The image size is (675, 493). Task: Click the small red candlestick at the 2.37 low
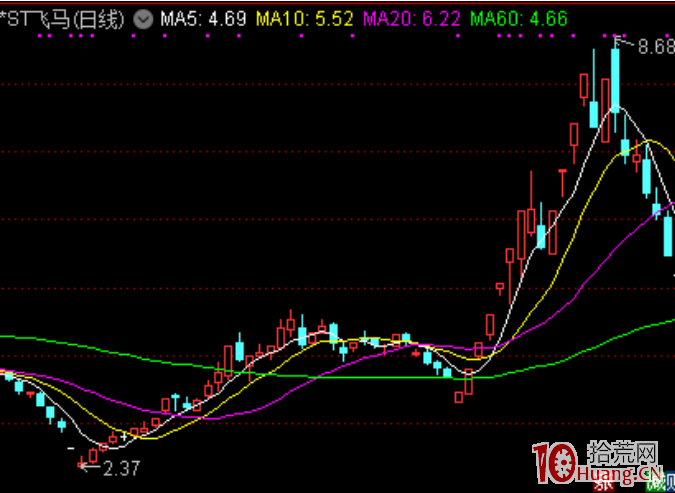(x=81, y=464)
